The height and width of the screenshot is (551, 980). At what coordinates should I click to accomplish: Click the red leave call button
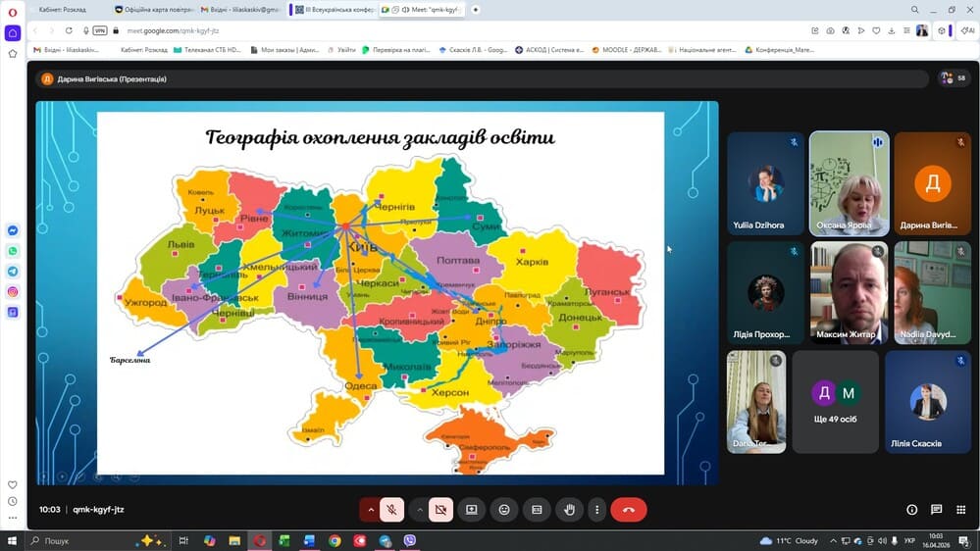click(x=628, y=510)
